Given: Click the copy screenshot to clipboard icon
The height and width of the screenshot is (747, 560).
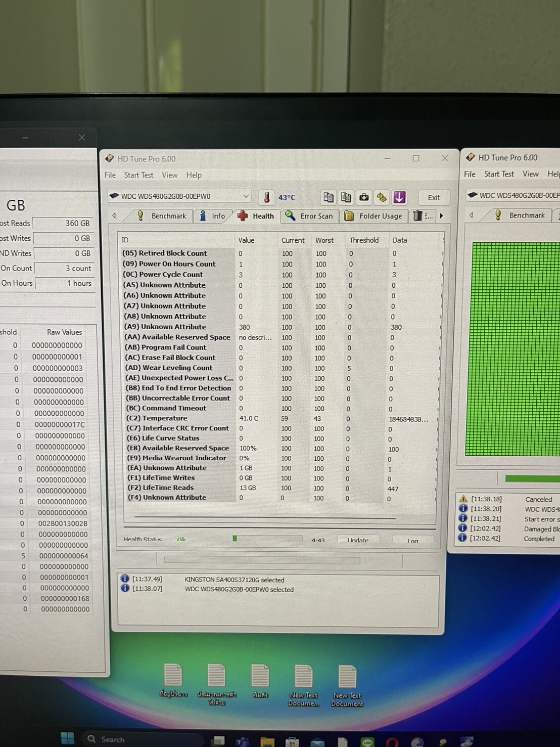Looking at the screenshot, I should click(346, 197).
